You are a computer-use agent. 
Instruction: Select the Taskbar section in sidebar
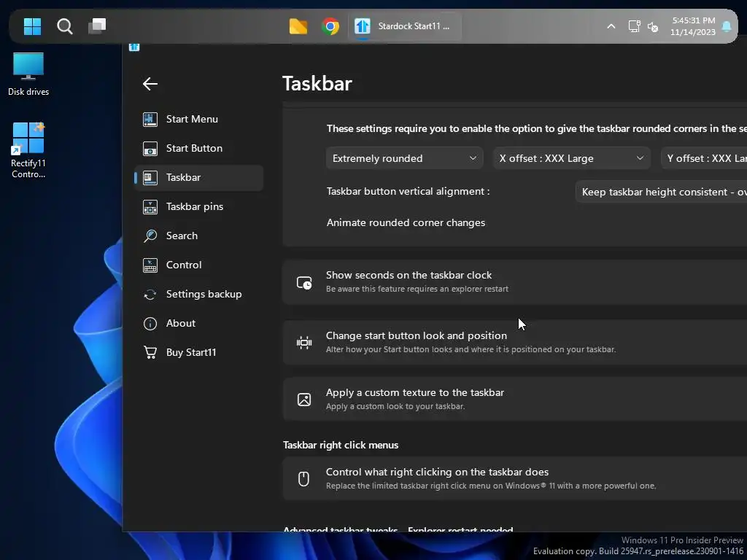point(198,178)
